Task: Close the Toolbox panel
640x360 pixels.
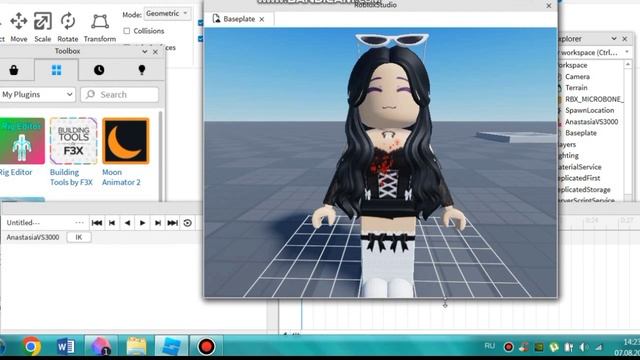Action: click(x=156, y=52)
